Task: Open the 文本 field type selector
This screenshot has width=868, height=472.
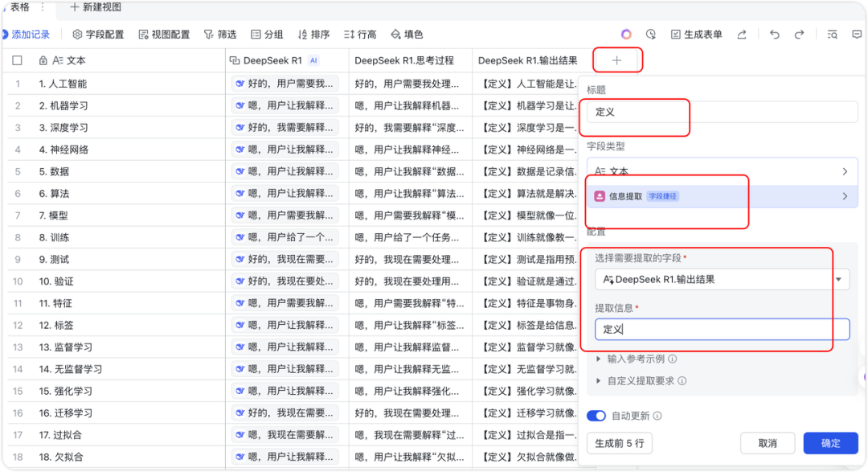Action: pyautogui.click(x=722, y=171)
